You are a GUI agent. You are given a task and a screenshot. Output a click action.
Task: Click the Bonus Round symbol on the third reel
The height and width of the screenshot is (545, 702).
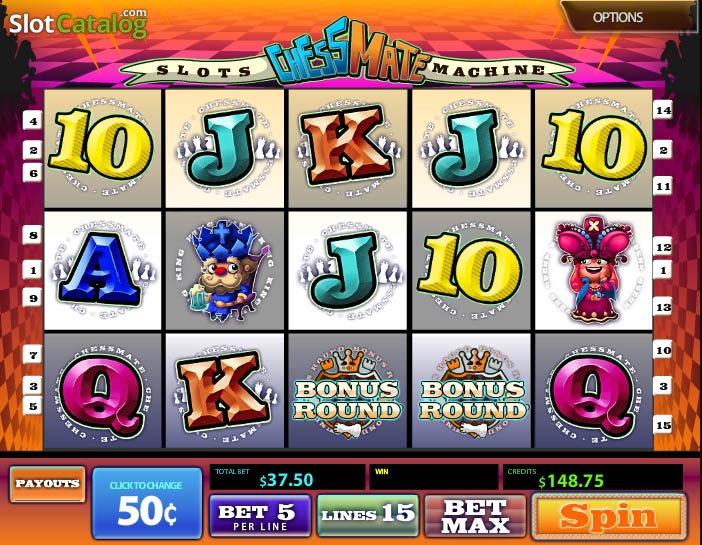(x=347, y=390)
